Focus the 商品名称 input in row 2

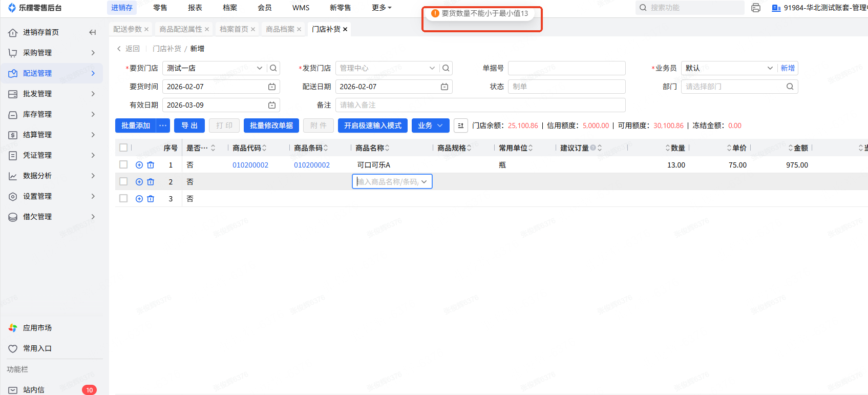click(392, 182)
